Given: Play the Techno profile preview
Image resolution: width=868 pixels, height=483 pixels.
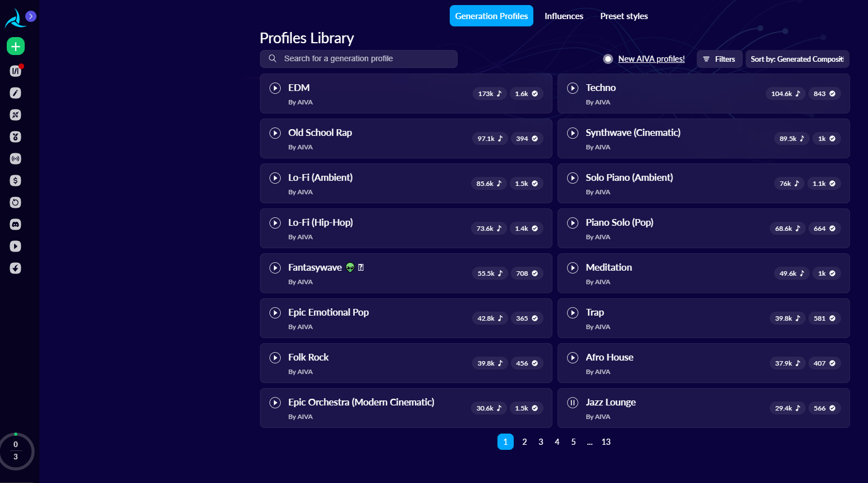Looking at the screenshot, I should (573, 88).
